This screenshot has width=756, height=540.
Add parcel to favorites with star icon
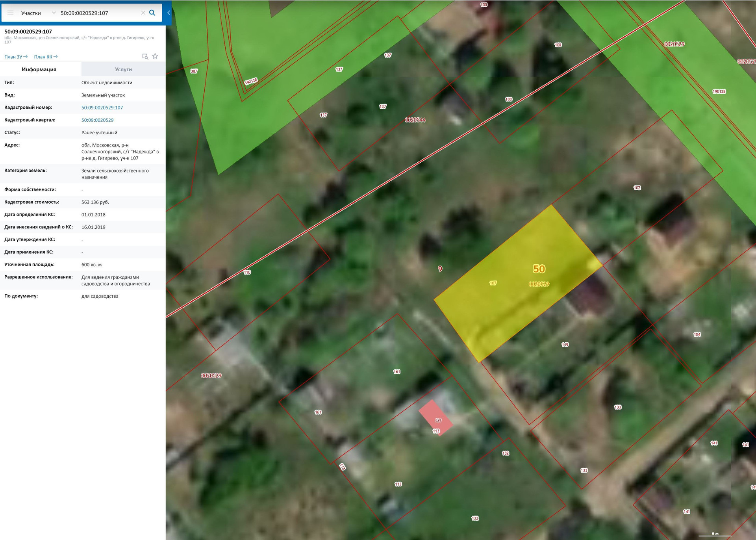[x=155, y=56]
